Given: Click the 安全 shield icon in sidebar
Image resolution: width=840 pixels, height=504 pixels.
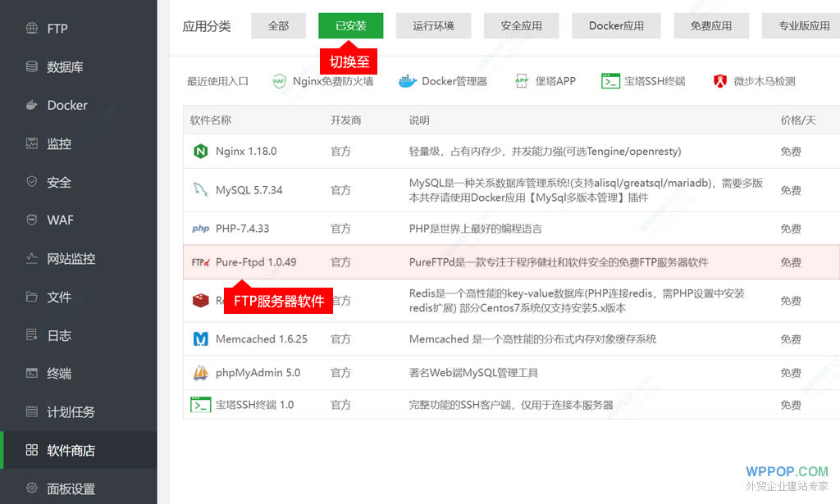Looking at the screenshot, I should point(32,181).
